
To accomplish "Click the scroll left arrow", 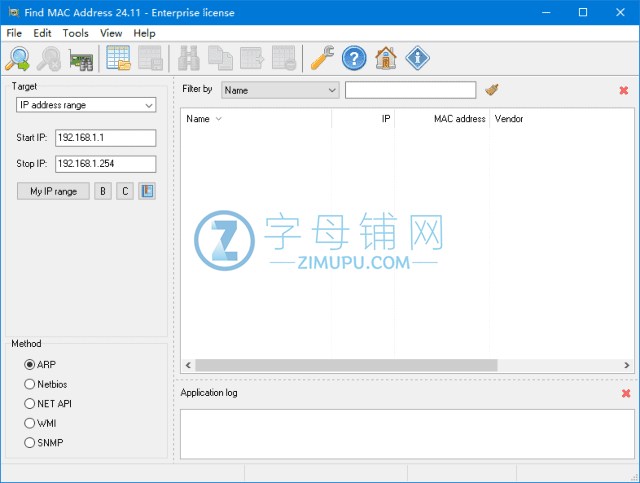I will click(188, 365).
